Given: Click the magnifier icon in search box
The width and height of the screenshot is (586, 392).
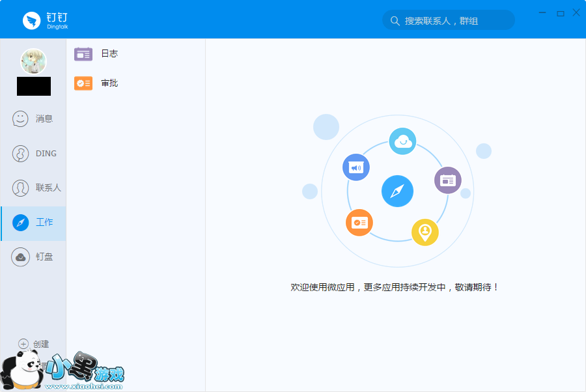Looking at the screenshot, I should 395,21.
